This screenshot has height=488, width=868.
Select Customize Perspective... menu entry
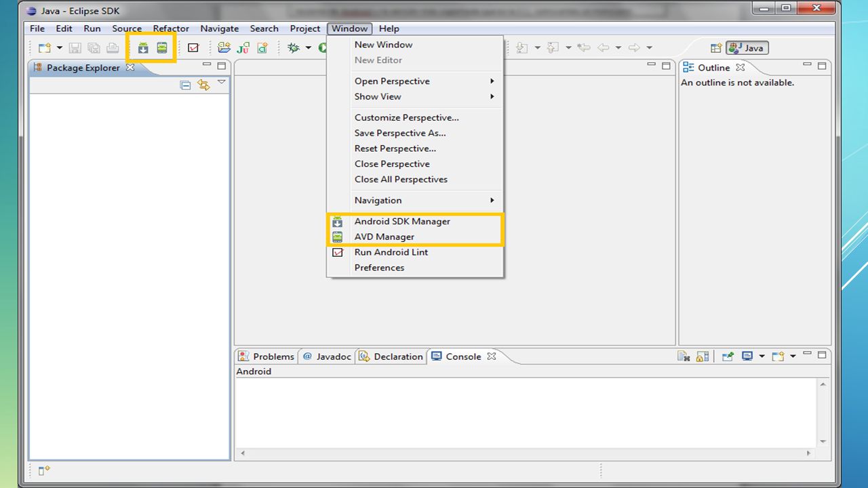click(x=415, y=117)
